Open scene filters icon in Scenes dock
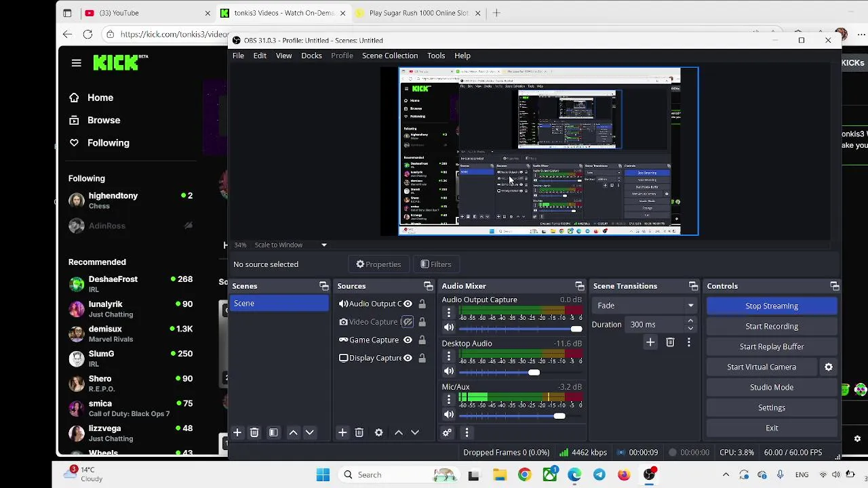 click(273, 432)
